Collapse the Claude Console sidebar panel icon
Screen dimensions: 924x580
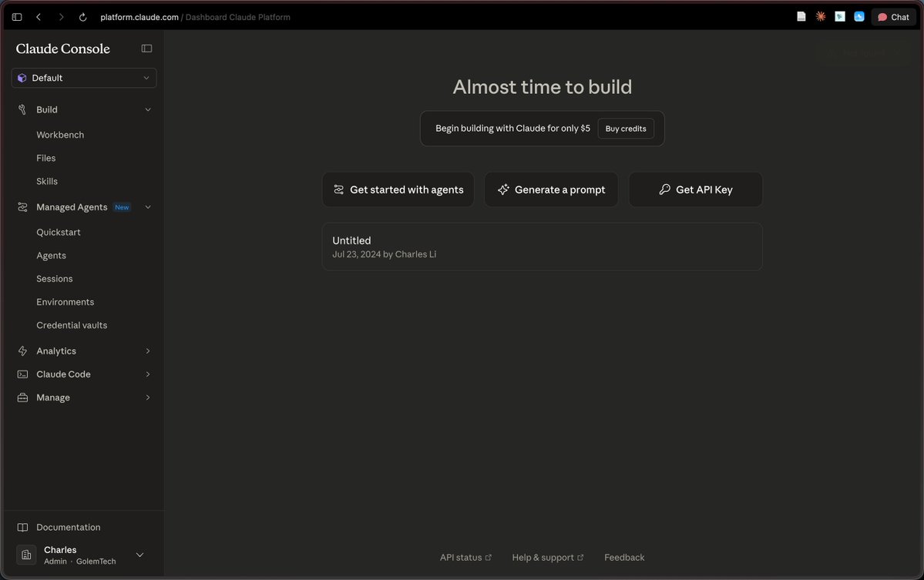[x=146, y=49]
